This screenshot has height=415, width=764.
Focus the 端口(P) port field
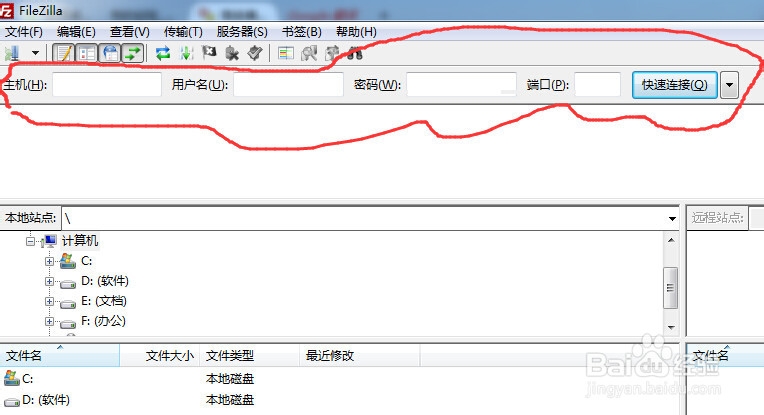coord(597,85)
